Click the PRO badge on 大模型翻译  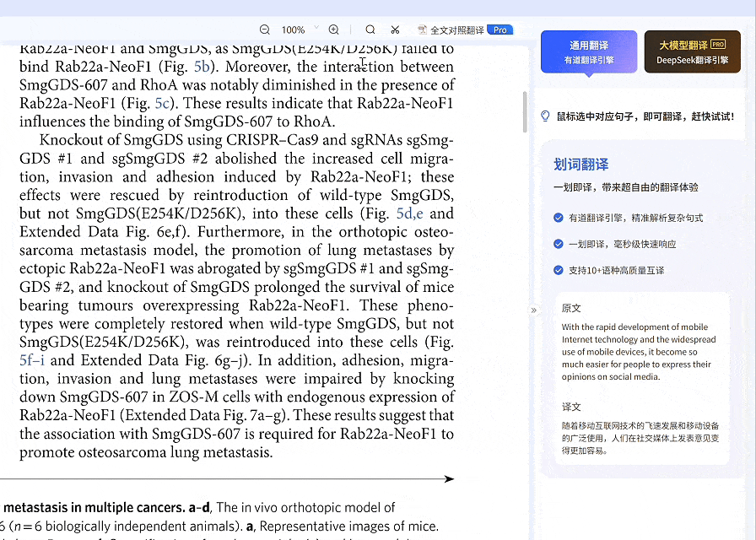tap(718, 45)
